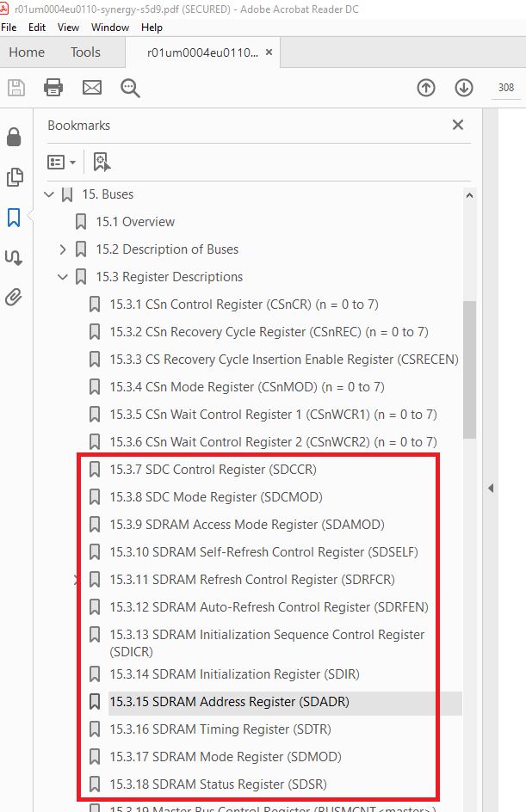Switch to the Tools tab

85,52
